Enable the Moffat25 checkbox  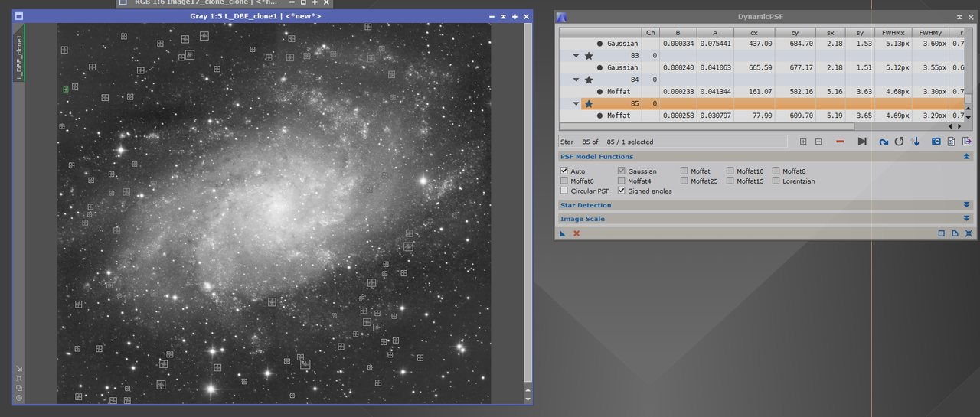[x=684, y=181]
